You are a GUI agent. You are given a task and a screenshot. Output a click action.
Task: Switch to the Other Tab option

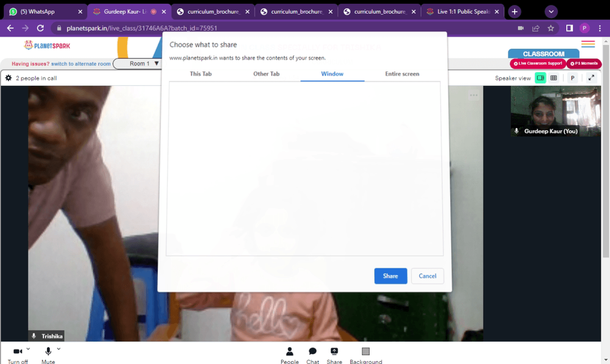pos(266,74)
